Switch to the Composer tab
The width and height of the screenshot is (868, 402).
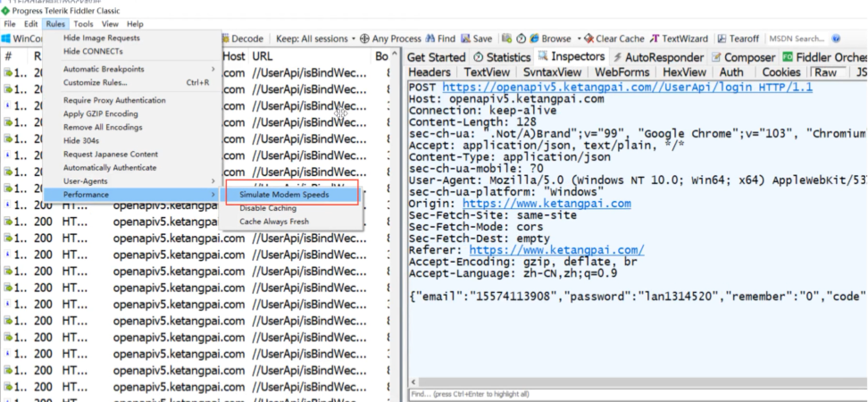(744, 57)
